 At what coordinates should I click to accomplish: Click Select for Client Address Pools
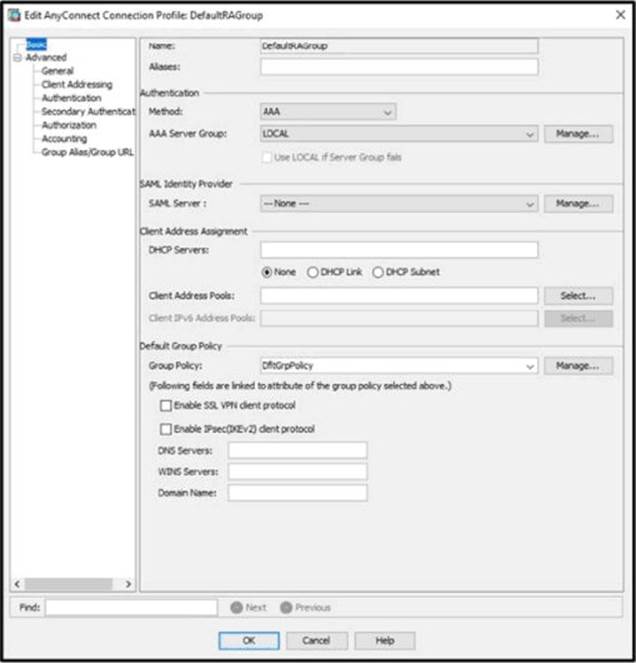pyautogui.click(x=578, y=296)
